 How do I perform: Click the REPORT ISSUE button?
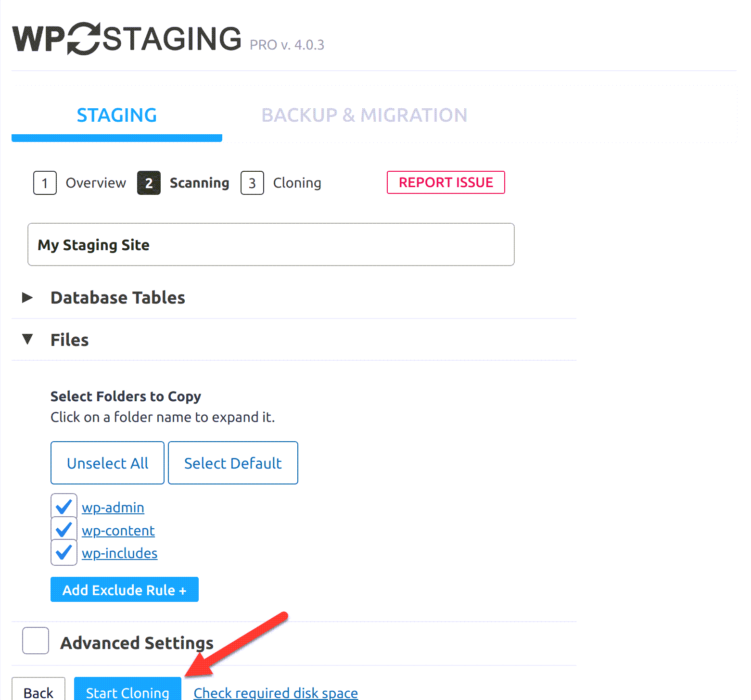445,182
